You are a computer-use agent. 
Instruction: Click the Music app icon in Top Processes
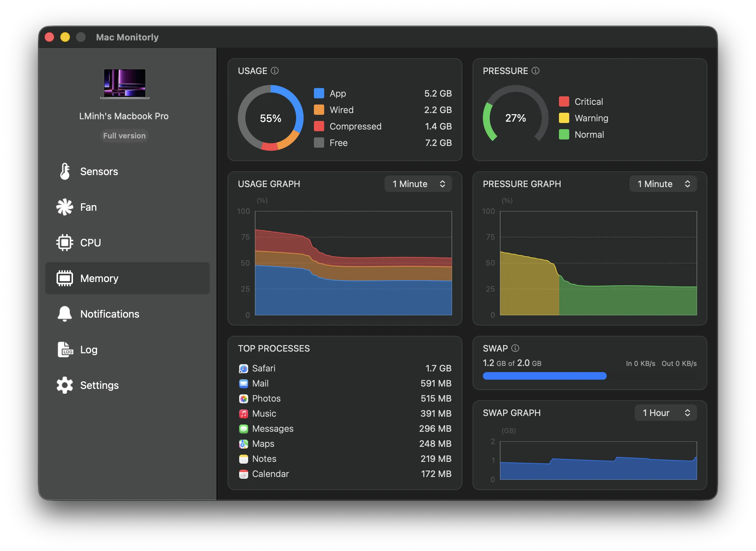coord(244,414)
